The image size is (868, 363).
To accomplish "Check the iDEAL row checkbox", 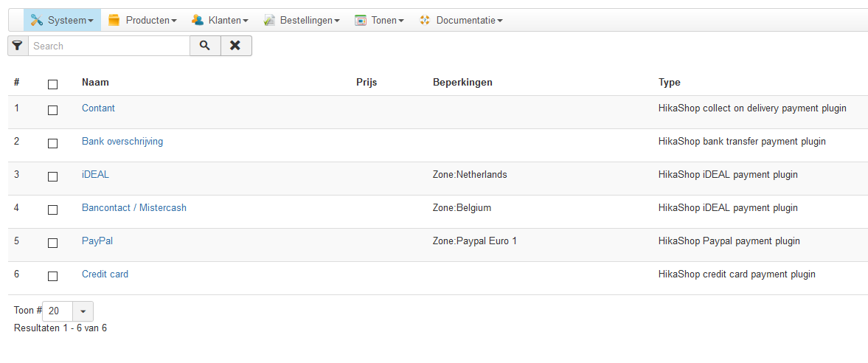I will click(52, 176).
